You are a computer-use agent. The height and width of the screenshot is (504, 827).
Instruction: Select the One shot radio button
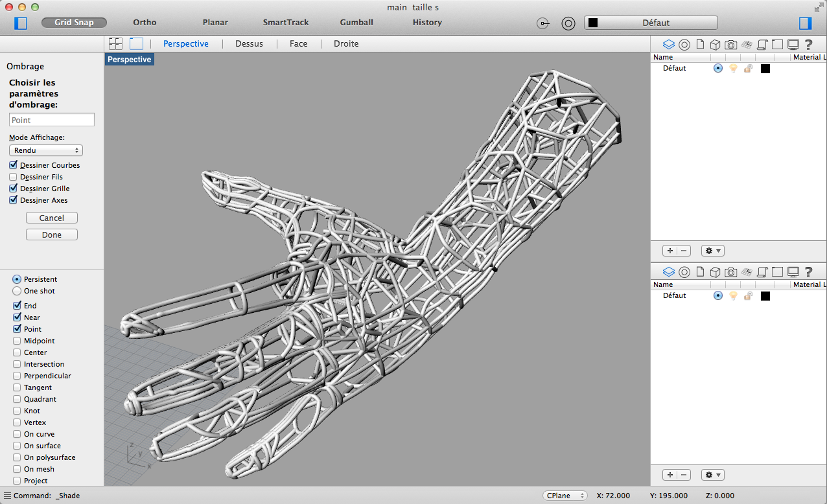click(x=17, y=291)
